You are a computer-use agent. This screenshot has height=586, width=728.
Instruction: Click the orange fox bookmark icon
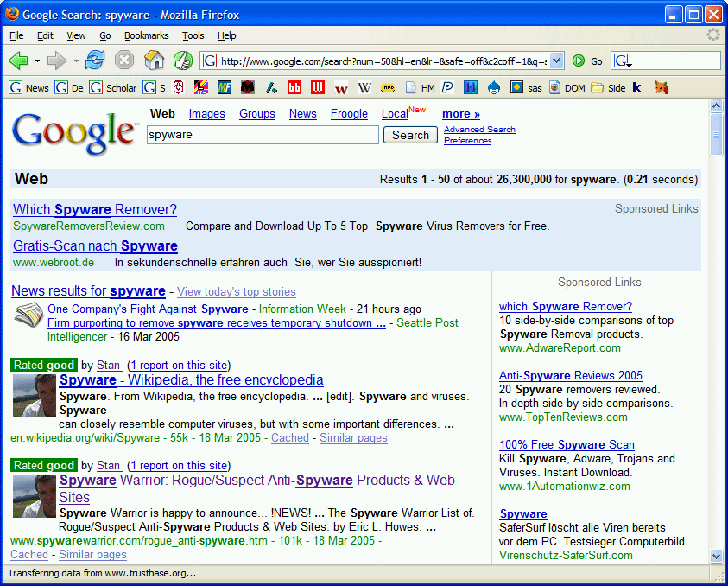[662, 87]
